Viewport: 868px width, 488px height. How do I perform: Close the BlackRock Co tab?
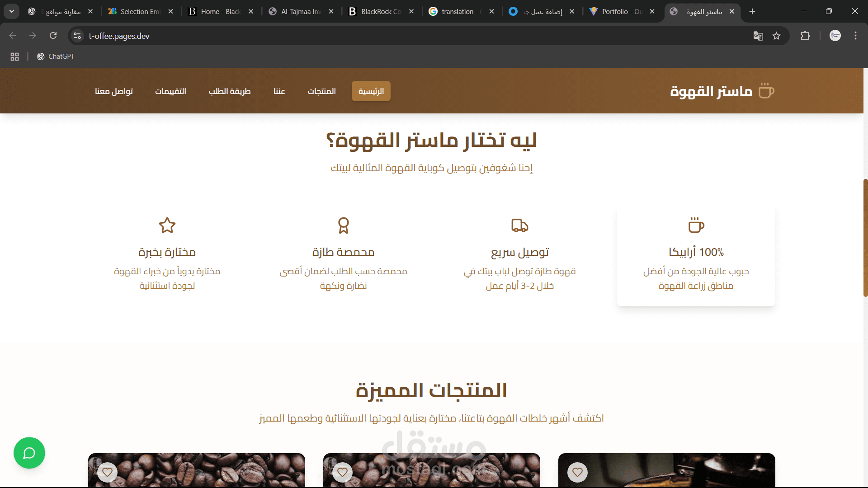coord(411,11)
